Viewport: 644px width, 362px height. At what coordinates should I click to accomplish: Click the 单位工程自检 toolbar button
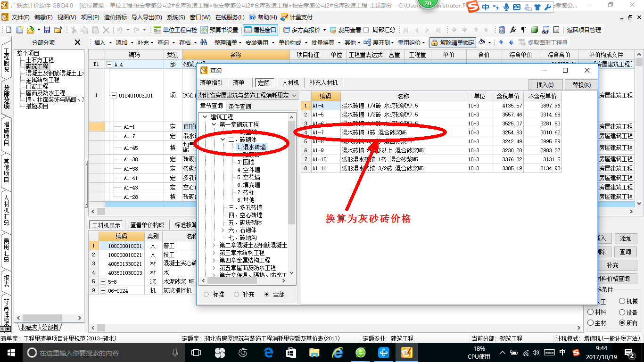point(175,30)
